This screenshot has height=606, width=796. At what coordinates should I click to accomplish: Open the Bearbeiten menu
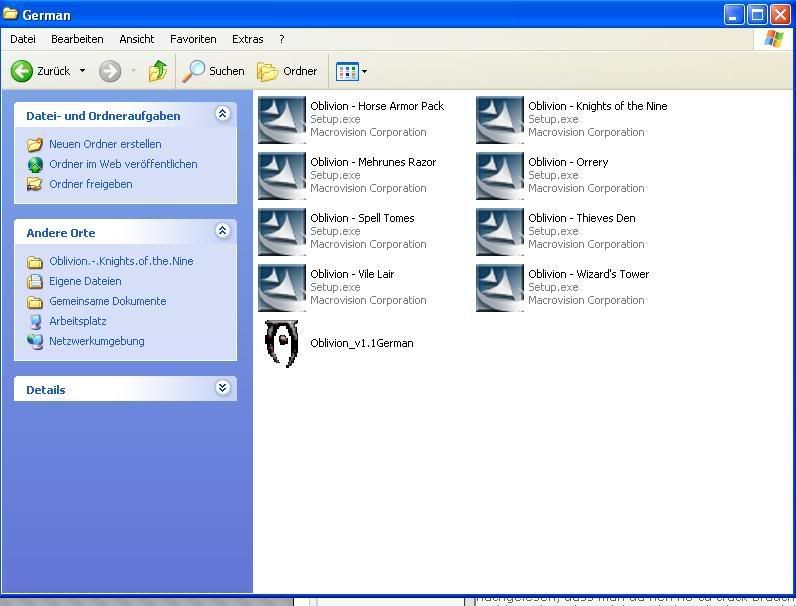point(77,39)
